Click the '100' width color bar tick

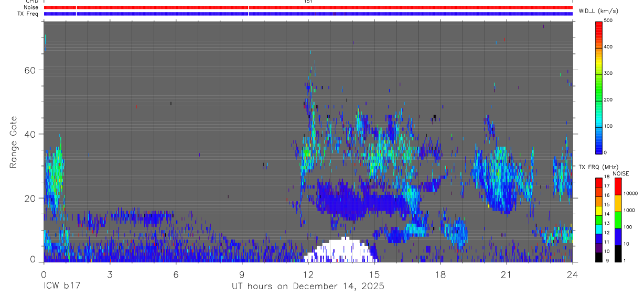(608, 126)
